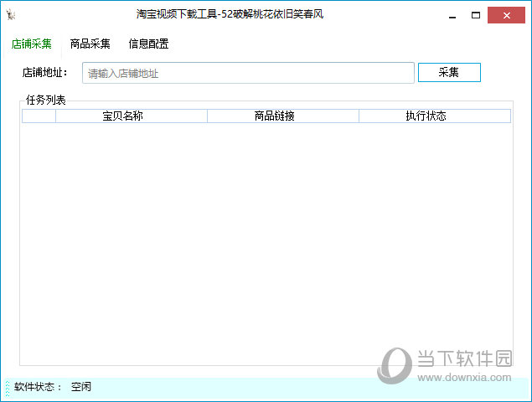
Task: Click the blank first column header
Action: [39, 116]
